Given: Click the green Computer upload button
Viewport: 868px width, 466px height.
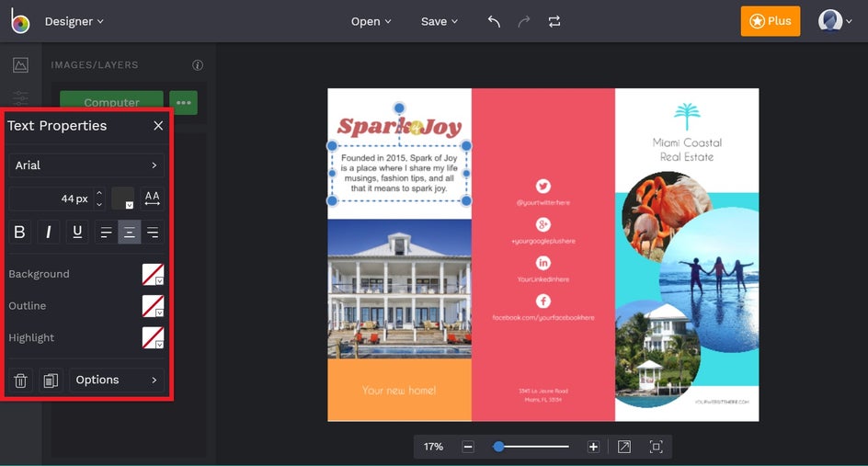Looking at the screenshot, I should click(111, 102).
